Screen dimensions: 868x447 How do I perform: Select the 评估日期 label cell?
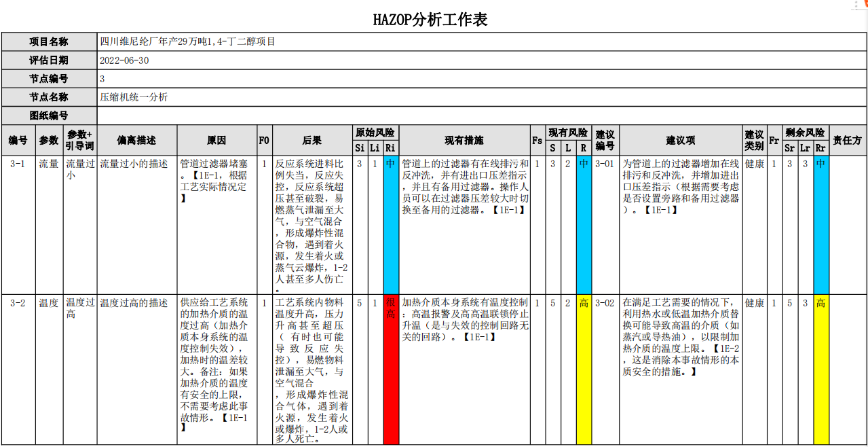pyautogui.click(x=49, y=60)
